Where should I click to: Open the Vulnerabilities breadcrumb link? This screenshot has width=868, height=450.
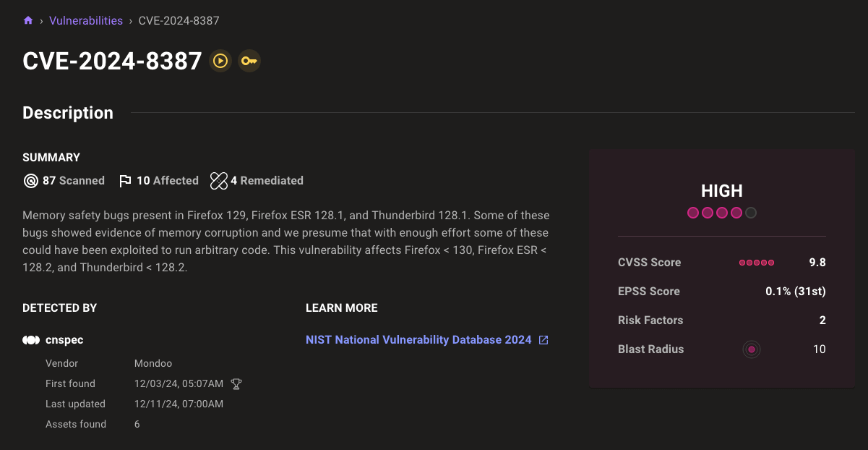(86, 21)
